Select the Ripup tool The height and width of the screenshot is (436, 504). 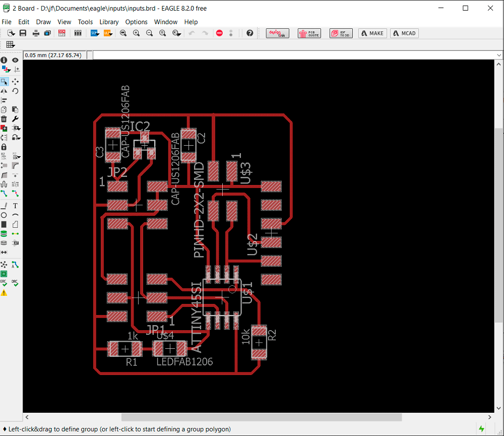tap(15, 194)
